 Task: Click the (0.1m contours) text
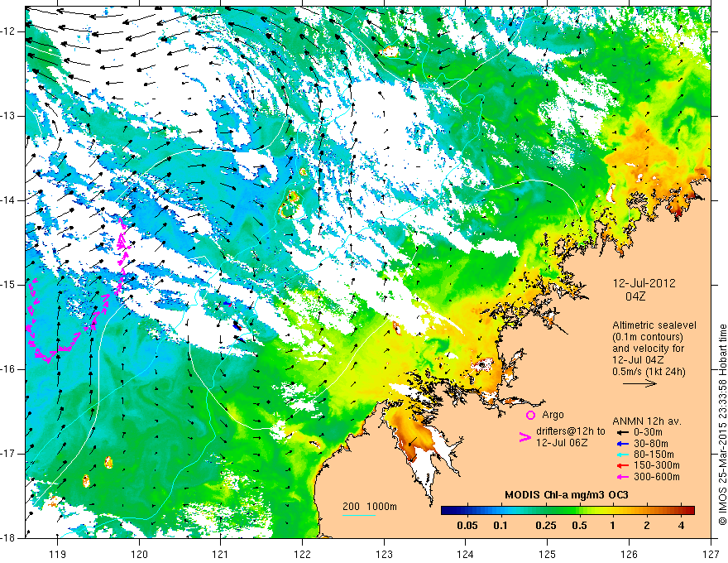coord(648,337)
